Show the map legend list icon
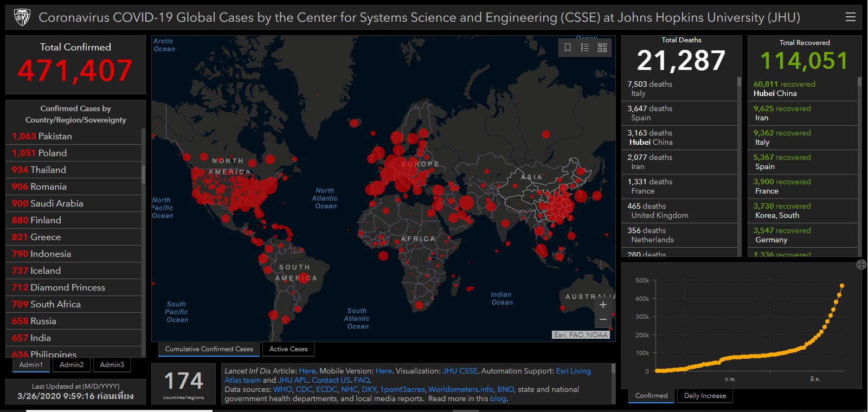 tap(585, 48)
